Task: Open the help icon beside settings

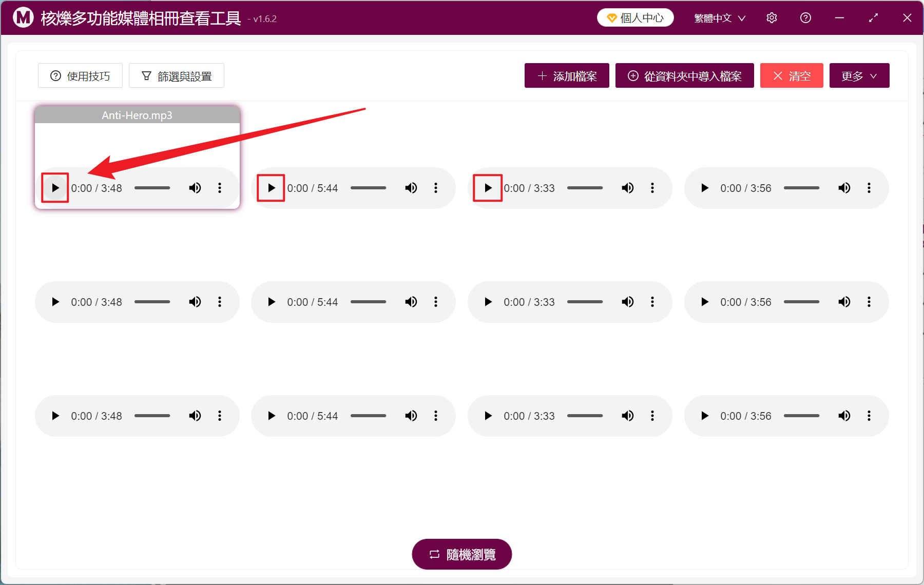Action: click(x=805, y=17)
